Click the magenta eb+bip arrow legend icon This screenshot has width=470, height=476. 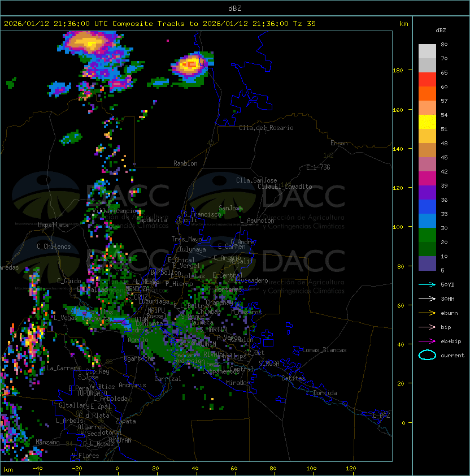pos(427,341)
